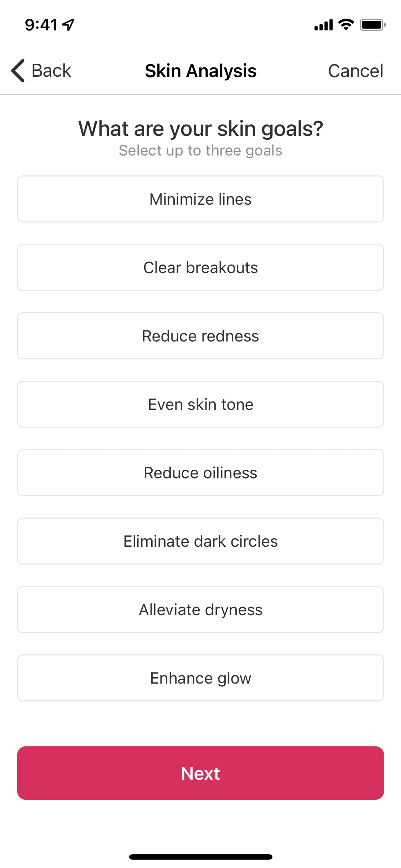Image resolution: width=401 pixels, height=868 pixels.
Task: Toggle the Enhance glow option
Action: click(x=200, y=678)
